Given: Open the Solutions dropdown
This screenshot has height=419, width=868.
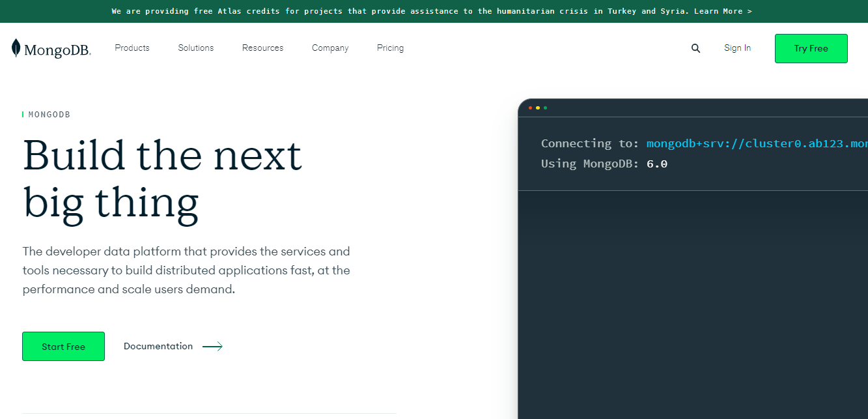Looking at the screenshot, I should coord(195,48).
